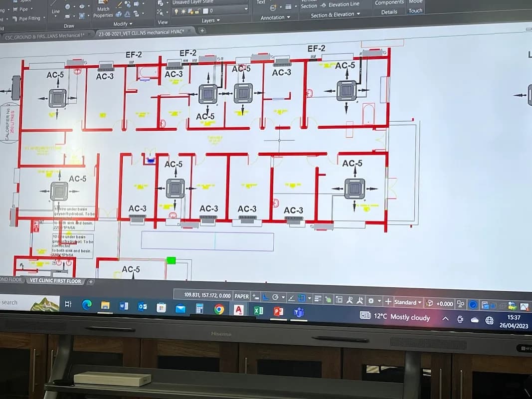
Task: Open the Pipe dropdown arrow
Action: pos(32,9)
